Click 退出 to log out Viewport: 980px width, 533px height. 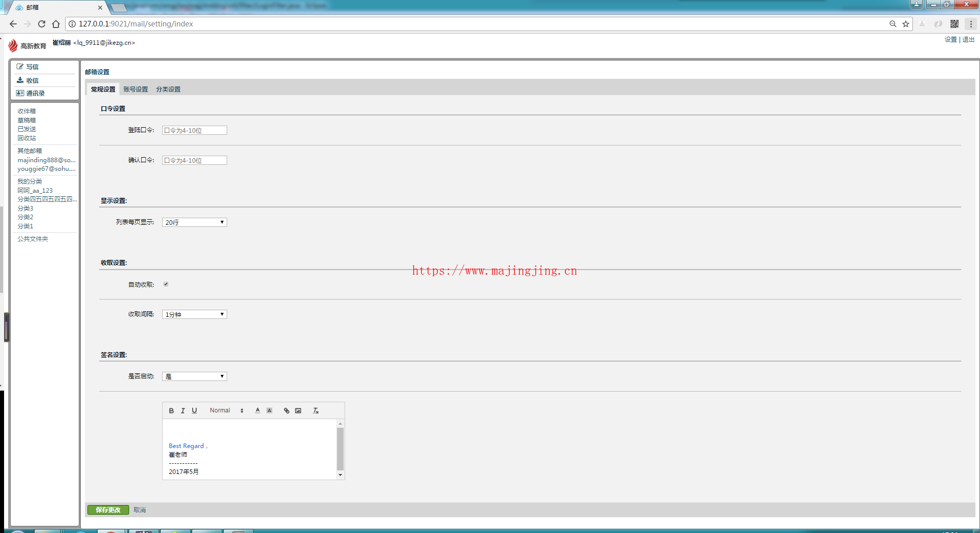(968, 40)
